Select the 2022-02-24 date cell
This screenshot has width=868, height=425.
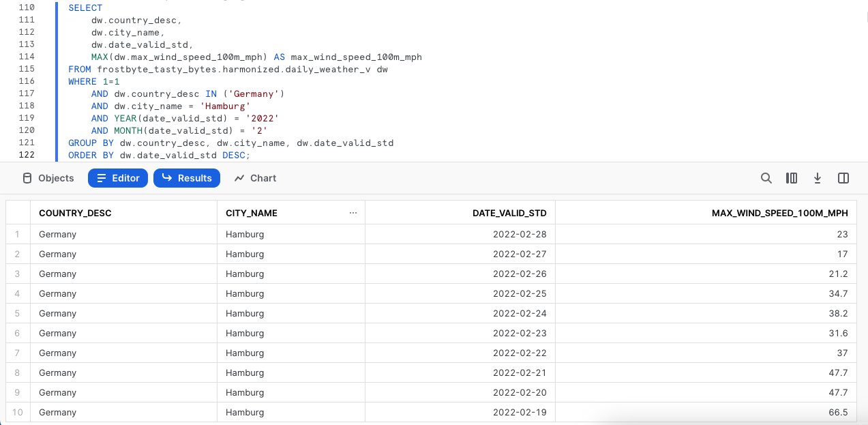520,313
